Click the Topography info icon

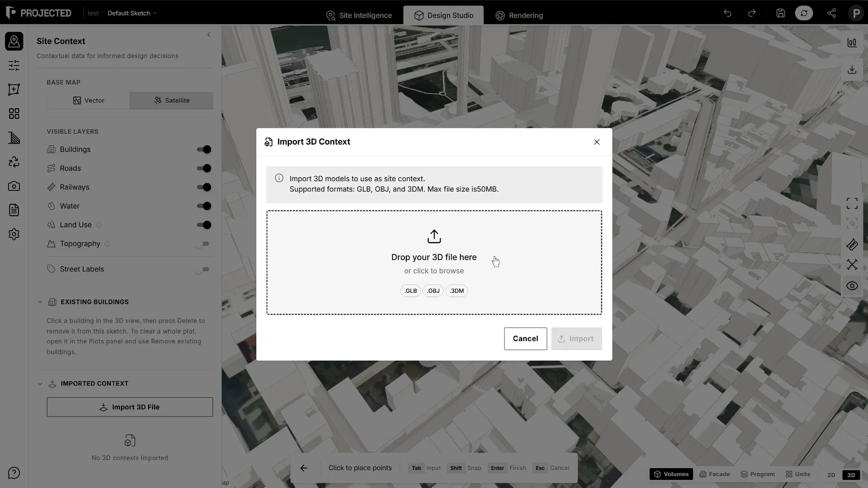108,244
